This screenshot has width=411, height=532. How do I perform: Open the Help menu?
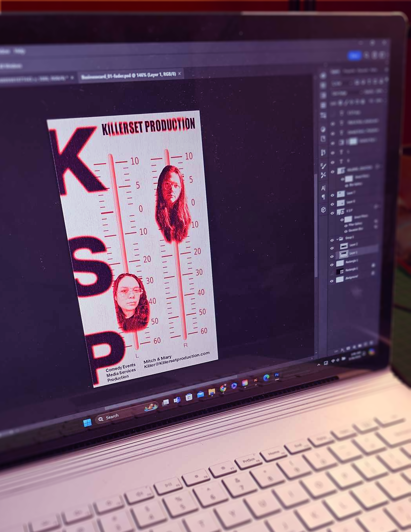pos(19,51)
